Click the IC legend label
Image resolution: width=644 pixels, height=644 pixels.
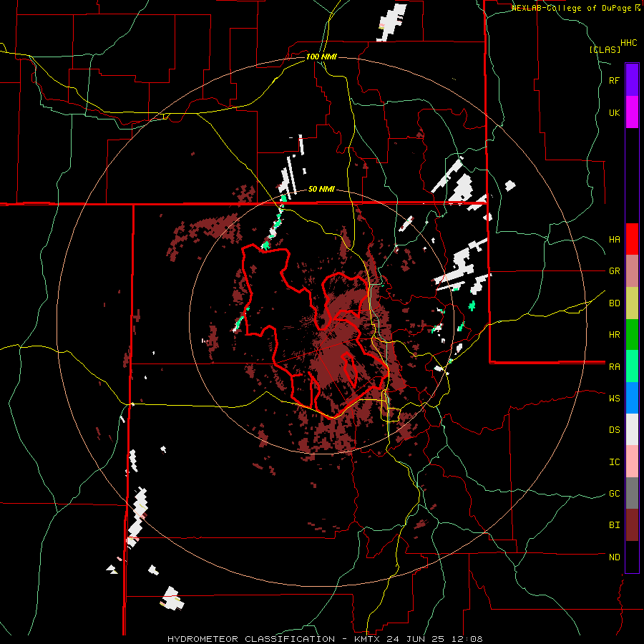(614, 462)
